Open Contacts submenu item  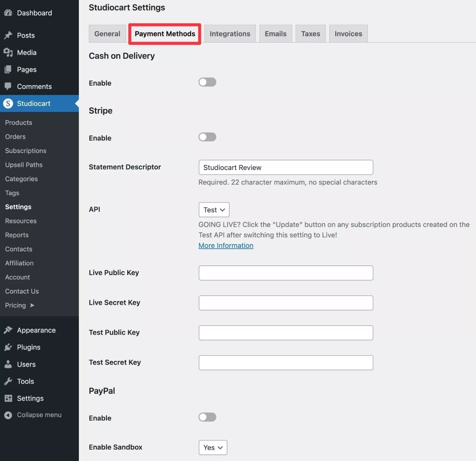click(19, 249)
